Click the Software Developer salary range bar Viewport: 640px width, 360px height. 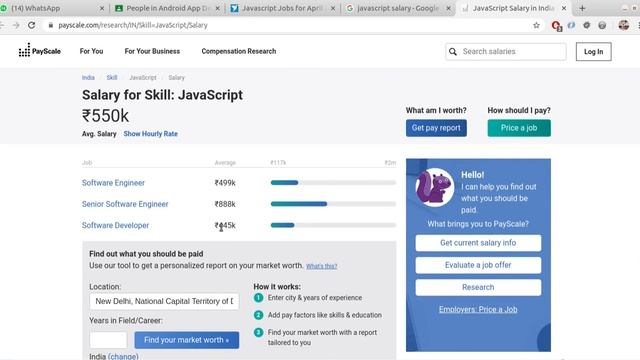pos(333,225)
